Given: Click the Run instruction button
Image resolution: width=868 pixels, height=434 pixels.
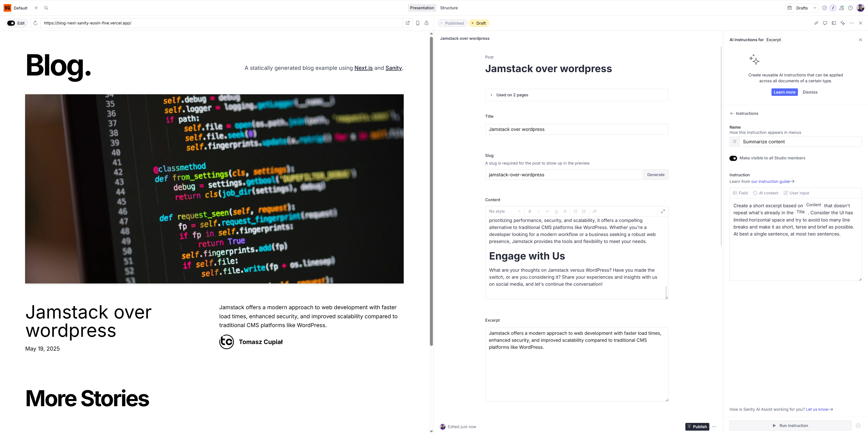Looking at the screenshot, I should 790,426.
